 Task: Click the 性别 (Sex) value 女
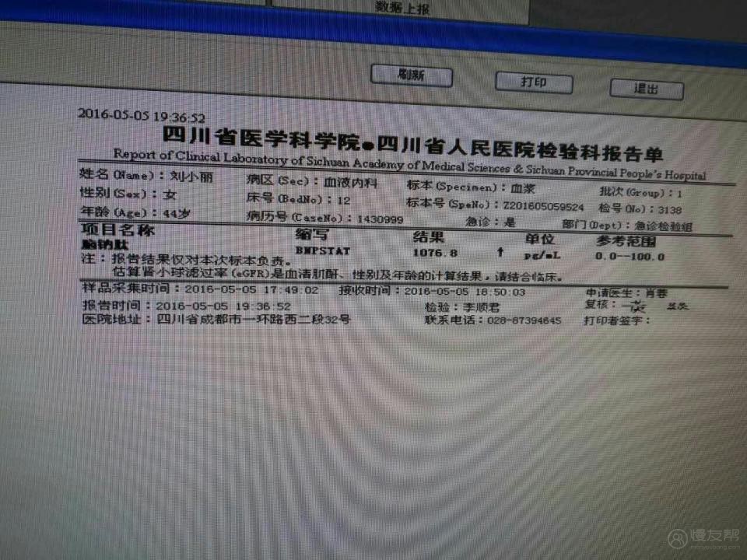170,194
